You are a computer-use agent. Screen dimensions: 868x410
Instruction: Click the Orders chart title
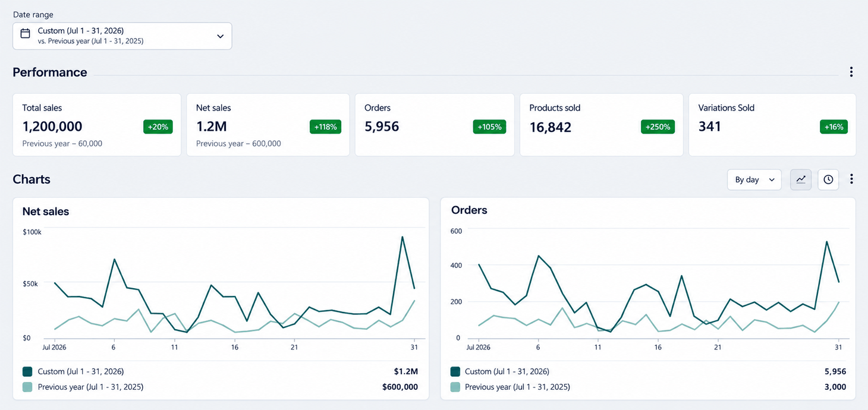pyautogui.click(x=469, y=210)
